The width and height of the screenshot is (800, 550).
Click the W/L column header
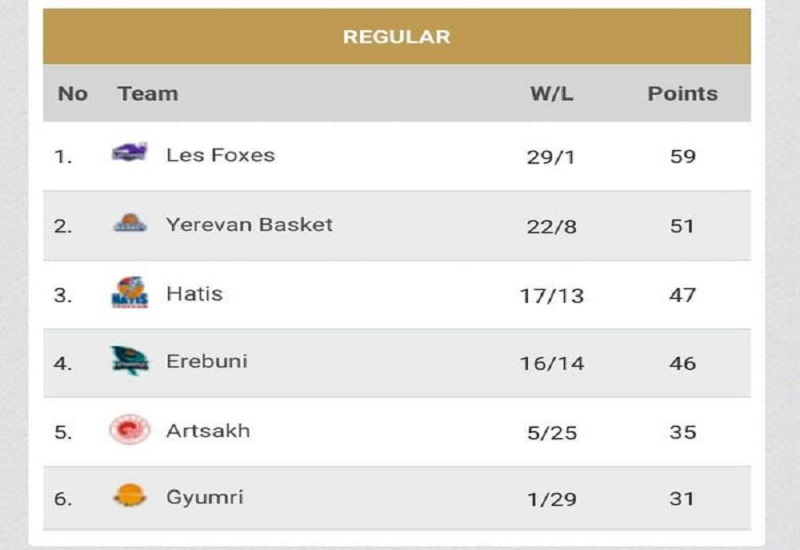coord(551,94)
